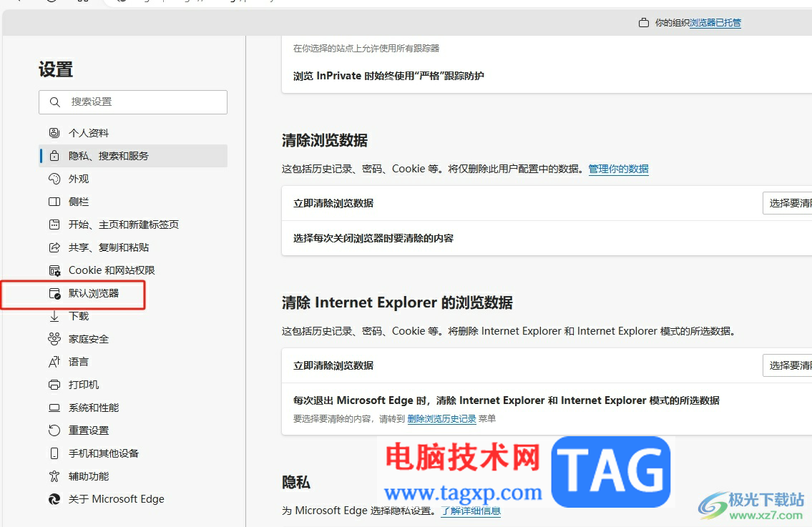This screenshot has width=812, height=527.
Task: Click the 重置设置 reset icon
Action: 54,430
